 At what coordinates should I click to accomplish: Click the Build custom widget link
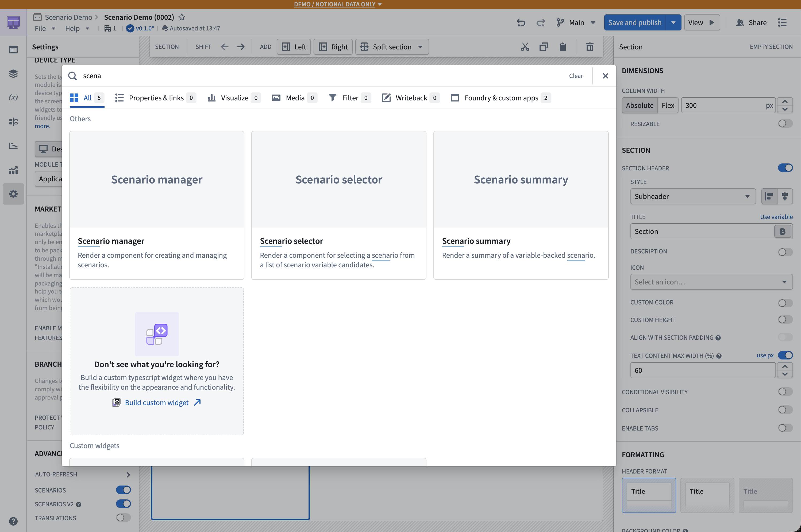point(156,402)
